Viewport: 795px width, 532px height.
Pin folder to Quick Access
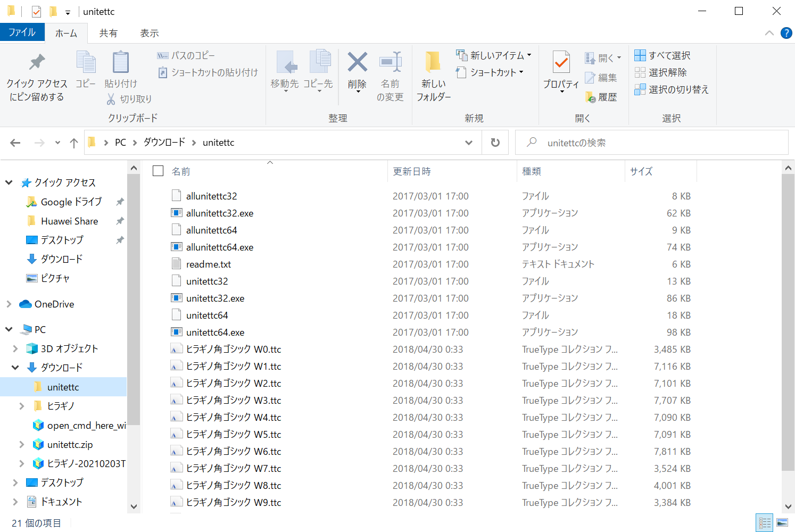click(37, 76)
